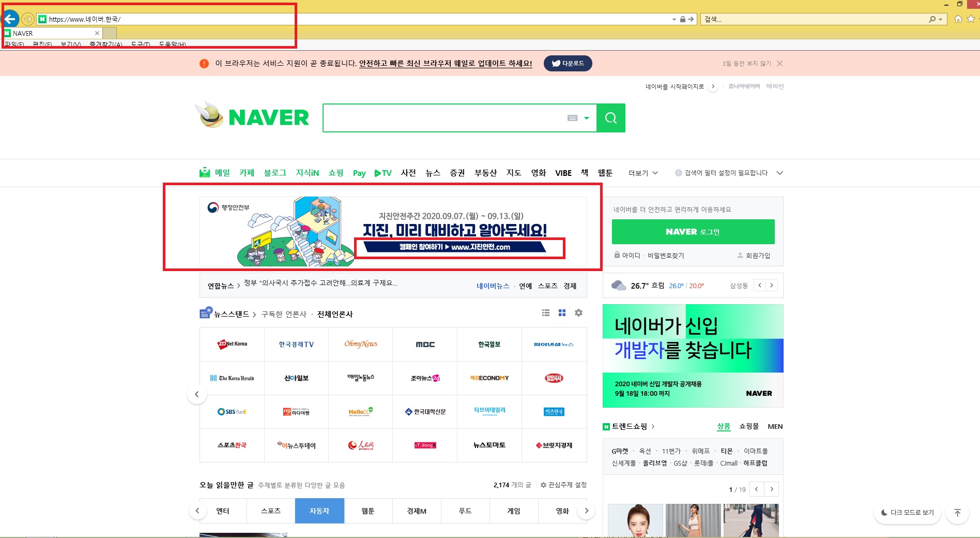Toggle dark mode view button

(907, 513)
